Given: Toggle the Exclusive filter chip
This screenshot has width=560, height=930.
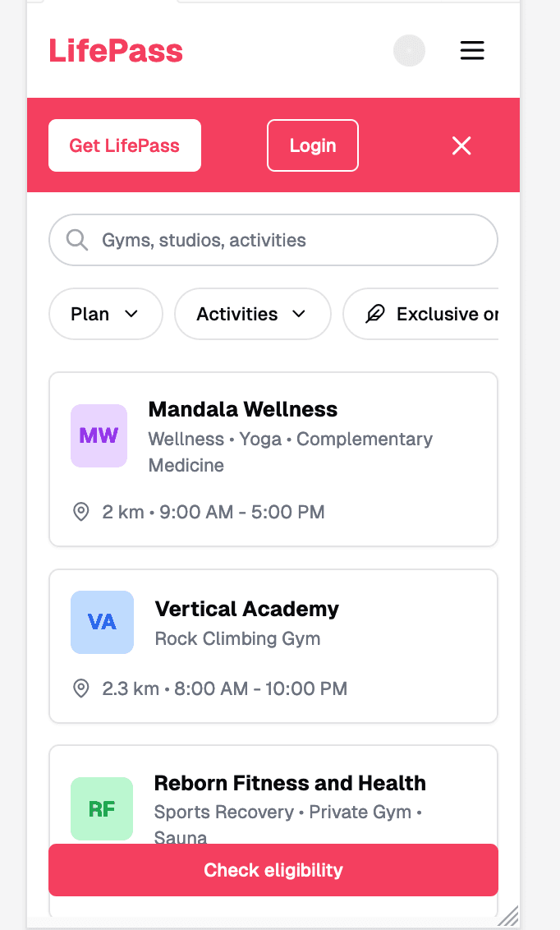Looking at the screenshot, I should coord(420,314).
